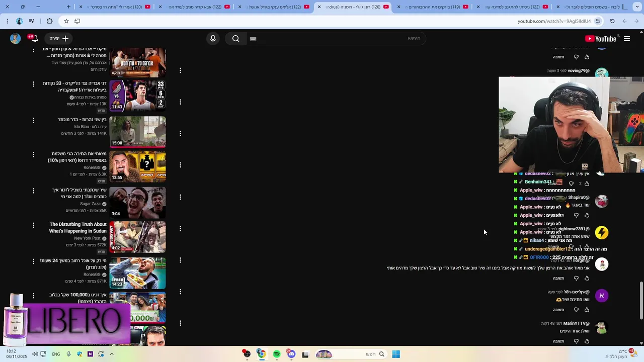644x362 pixels.
Task: Open the @voving79 commenter name link
Action: click(579, 71)
